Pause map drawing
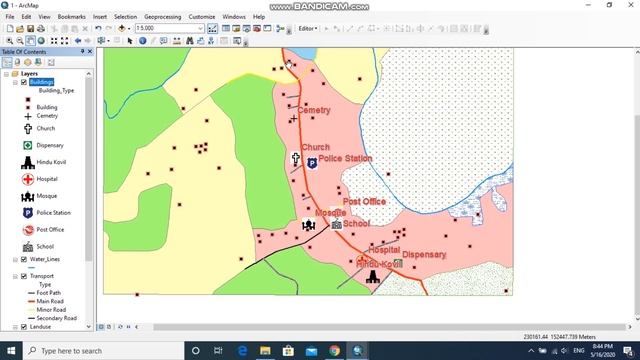 128,327
